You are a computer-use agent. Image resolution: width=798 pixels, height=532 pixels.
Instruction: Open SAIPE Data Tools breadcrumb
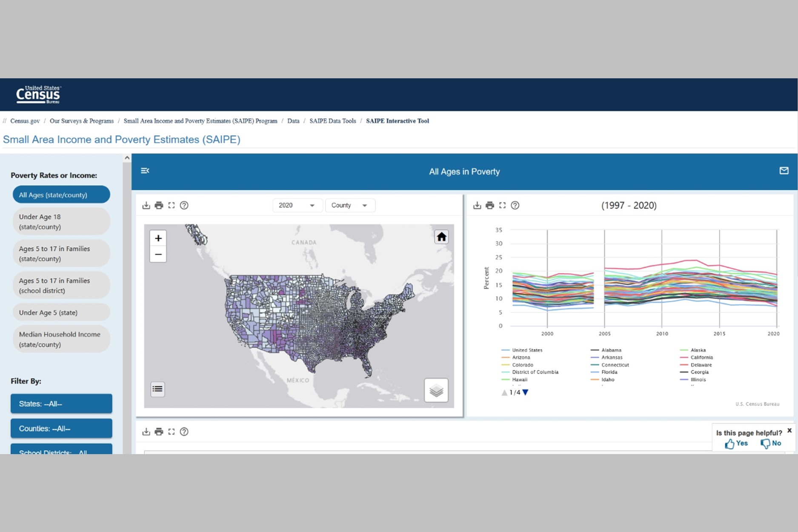click(x=333, y=121)
